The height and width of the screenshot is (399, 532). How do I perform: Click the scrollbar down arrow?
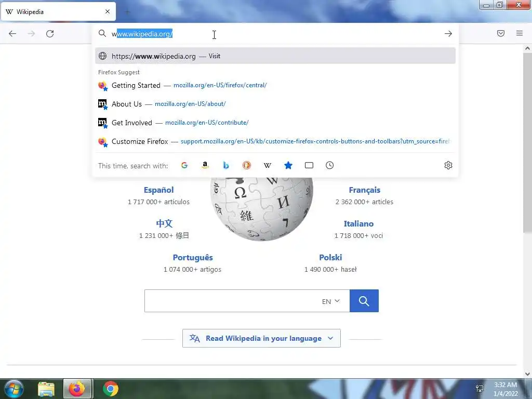point(527,374)
